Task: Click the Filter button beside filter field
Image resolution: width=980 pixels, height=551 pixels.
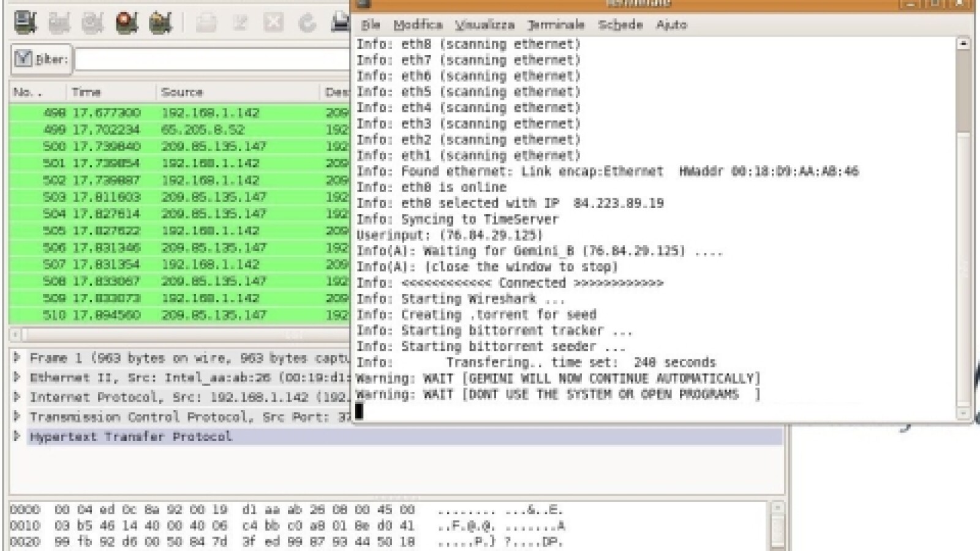Action: point(42,59)
